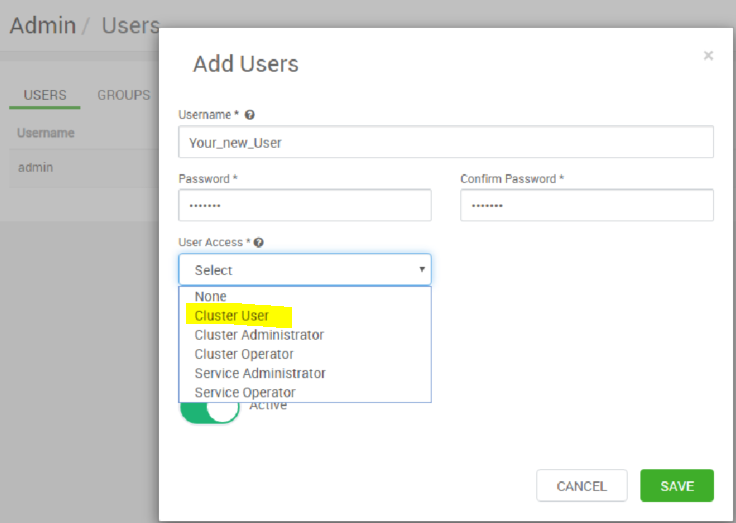This screenshot has height=523, width=736.
Task: Choose Service Administrator access option
Action: 260,373
